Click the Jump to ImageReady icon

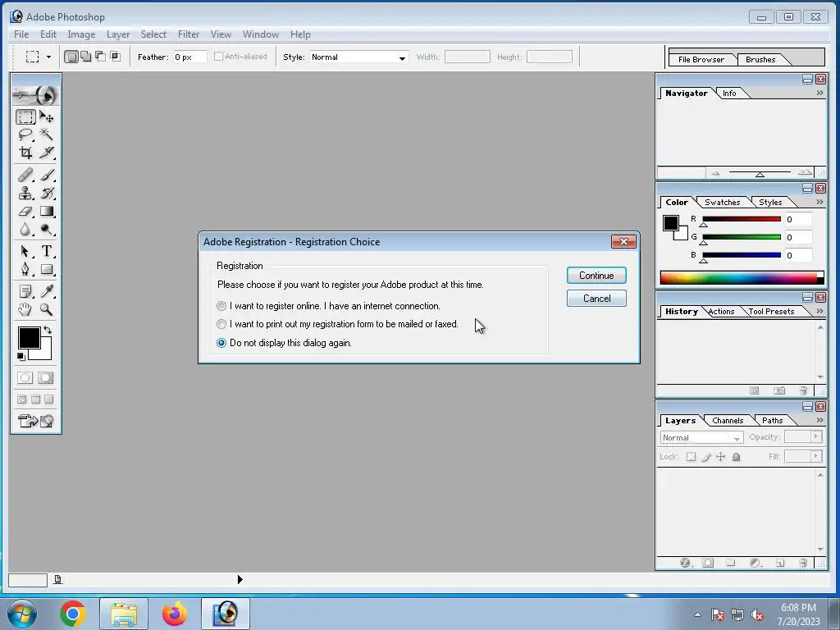click(x=36, y=421)
